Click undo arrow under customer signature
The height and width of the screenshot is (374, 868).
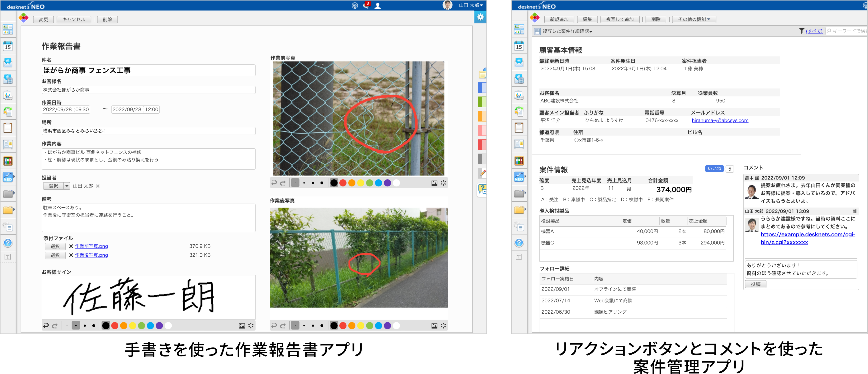point(46,325)
